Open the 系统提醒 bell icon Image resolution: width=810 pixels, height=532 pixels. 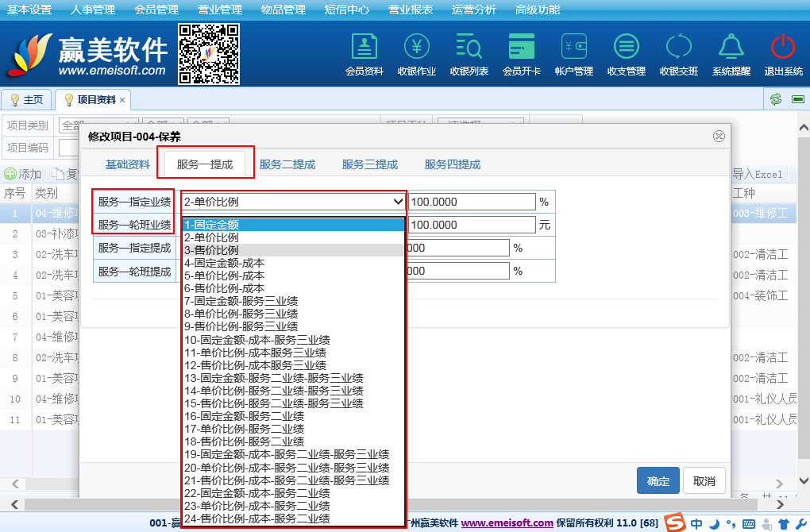731,54
